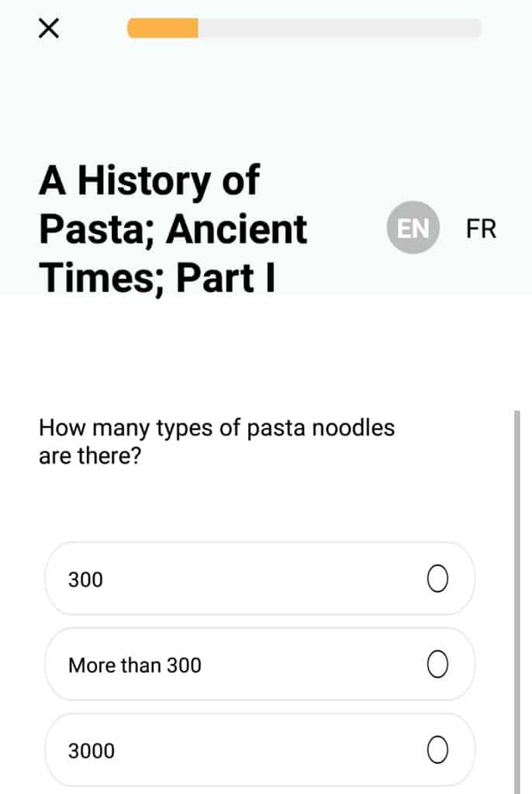
Task: Click the vertical scrollbar beside the answers
Action: click(x=516, y=602)
